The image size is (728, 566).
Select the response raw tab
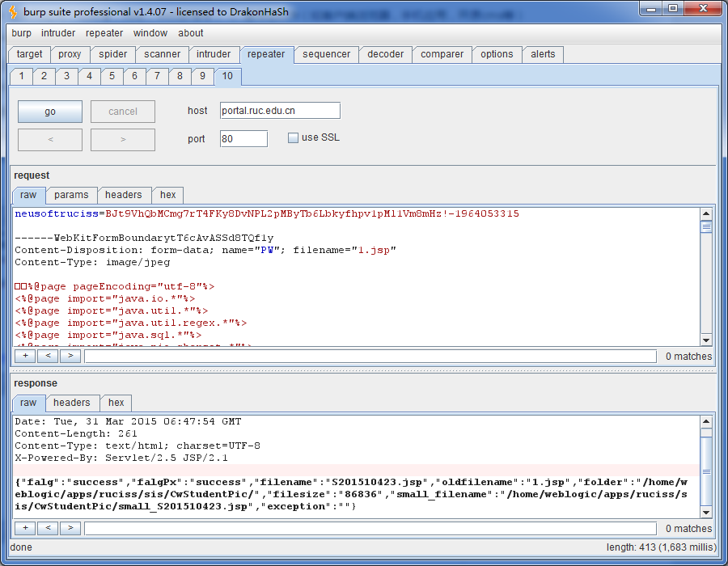[x=28, y=403]
